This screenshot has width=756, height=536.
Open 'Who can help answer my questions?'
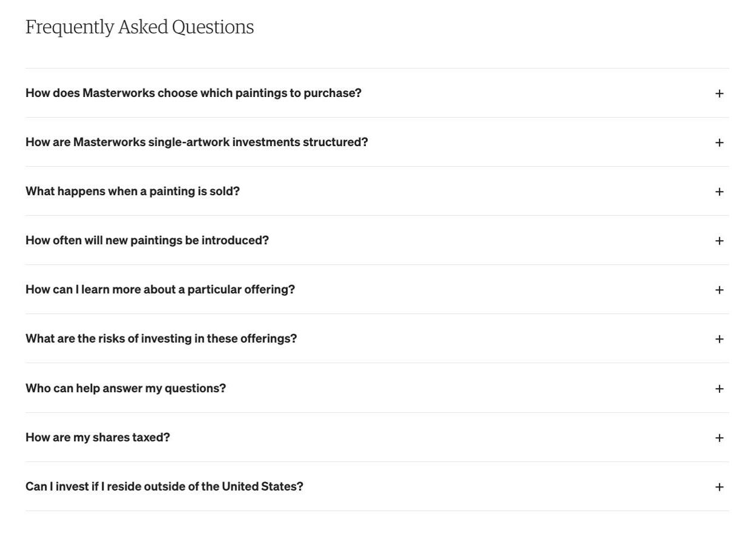click(x=125, y=388)
